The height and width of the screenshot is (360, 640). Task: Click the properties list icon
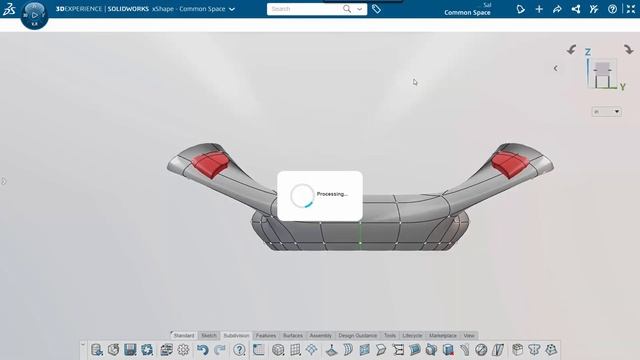pyautogui.click(x=166, y=350)
